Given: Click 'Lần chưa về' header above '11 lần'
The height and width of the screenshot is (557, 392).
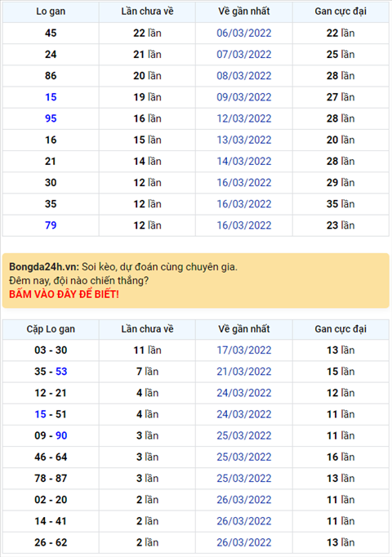Looking at the screenshot, I should [147, 329].
